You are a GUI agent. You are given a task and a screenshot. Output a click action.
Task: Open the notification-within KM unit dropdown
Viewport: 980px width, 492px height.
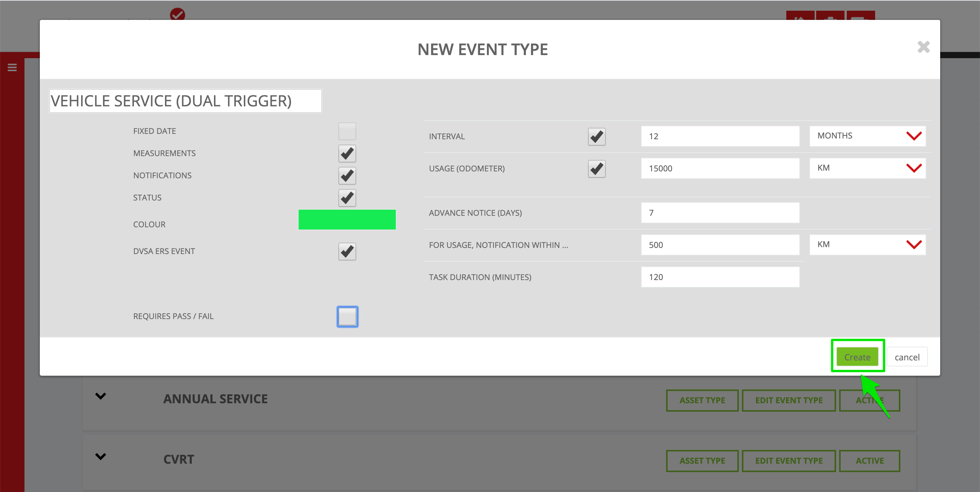[867, 245]
